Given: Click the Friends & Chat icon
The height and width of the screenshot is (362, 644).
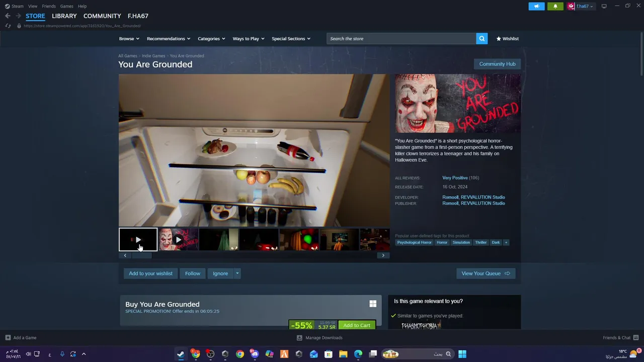Looking at the screenshot, I should [x=636, y=338].
